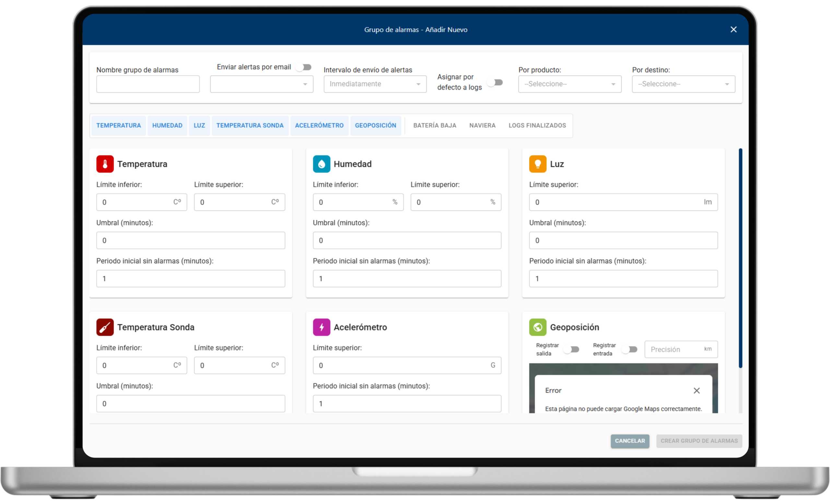Click the Humedad water drop icon

point(321,164)
